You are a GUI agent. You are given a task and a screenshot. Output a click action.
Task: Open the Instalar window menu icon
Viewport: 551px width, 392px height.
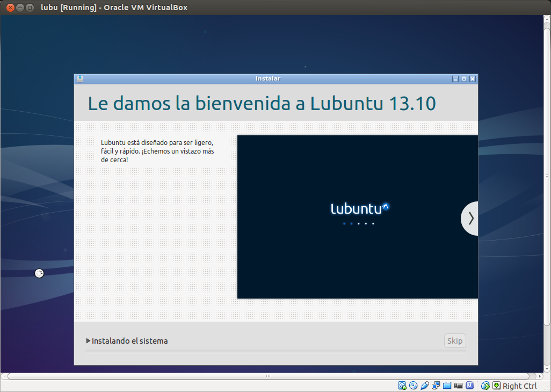(x=80, y=79)
